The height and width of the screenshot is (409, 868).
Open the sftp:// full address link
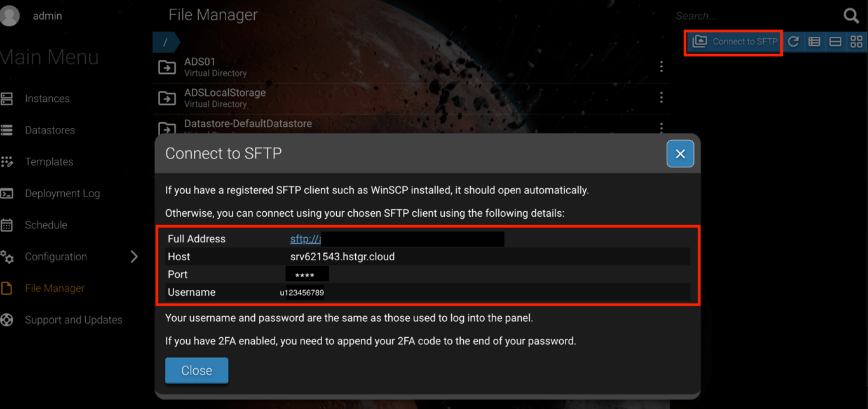pos(305,239)
